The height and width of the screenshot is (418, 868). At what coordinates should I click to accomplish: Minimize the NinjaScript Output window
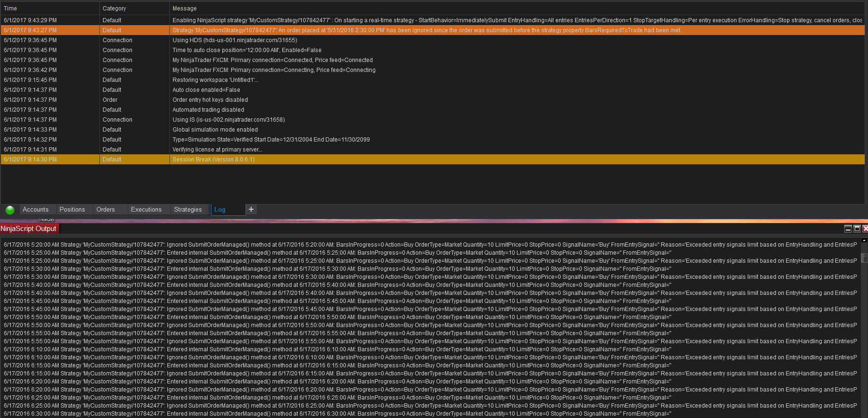tap(848, 229)
